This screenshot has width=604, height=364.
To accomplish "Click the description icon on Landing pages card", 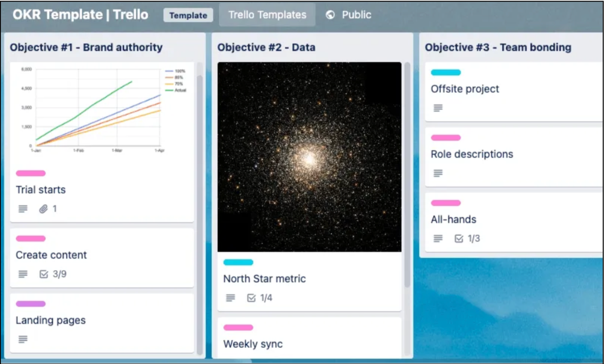I will pyautogui.click(x=23, y=339).
